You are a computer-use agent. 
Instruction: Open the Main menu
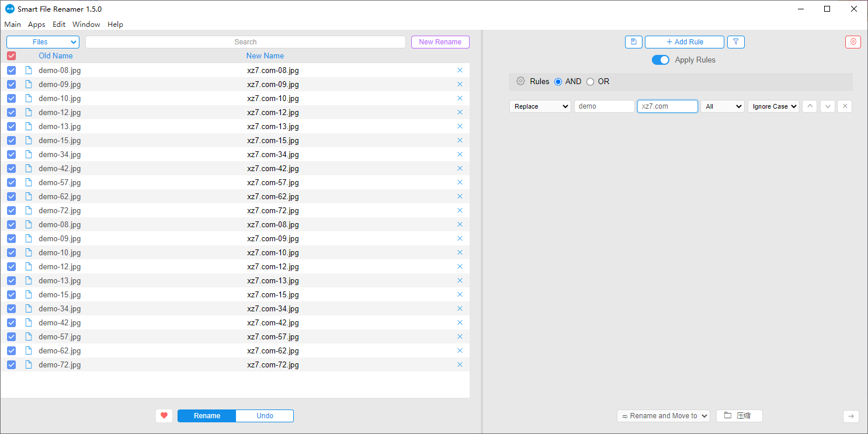[12, 25]
